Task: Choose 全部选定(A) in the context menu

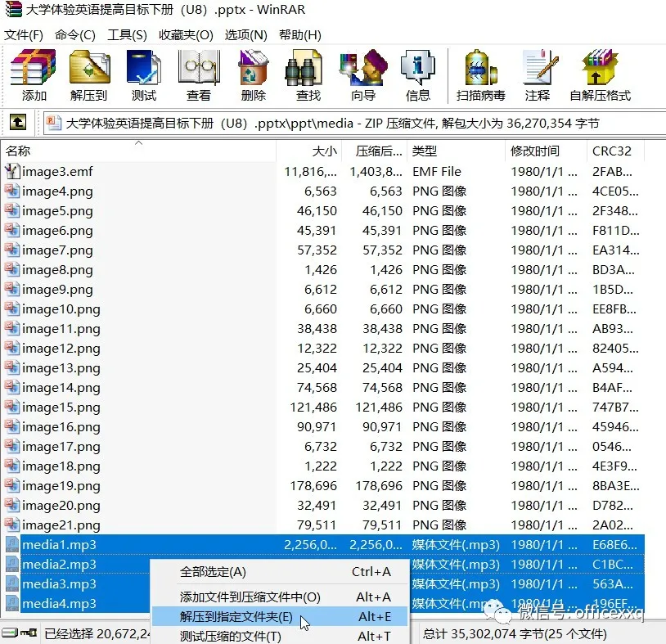Action: 281,572
